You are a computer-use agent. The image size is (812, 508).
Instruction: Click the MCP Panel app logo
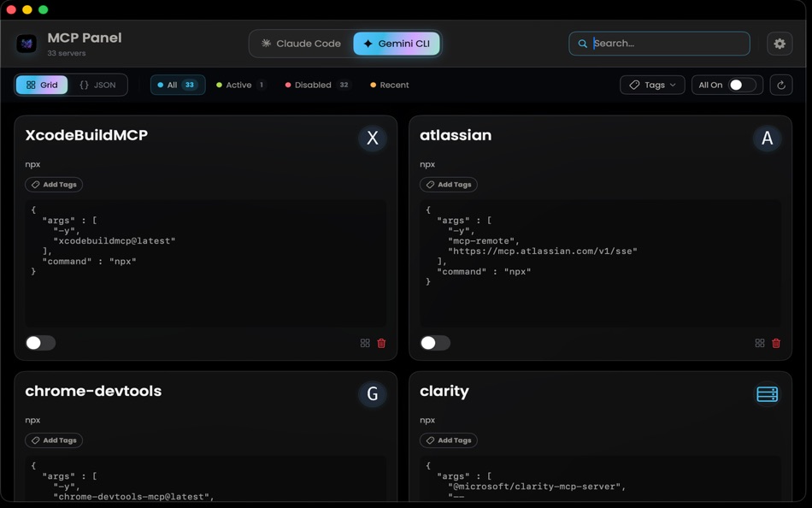click(x=26, y=44)
